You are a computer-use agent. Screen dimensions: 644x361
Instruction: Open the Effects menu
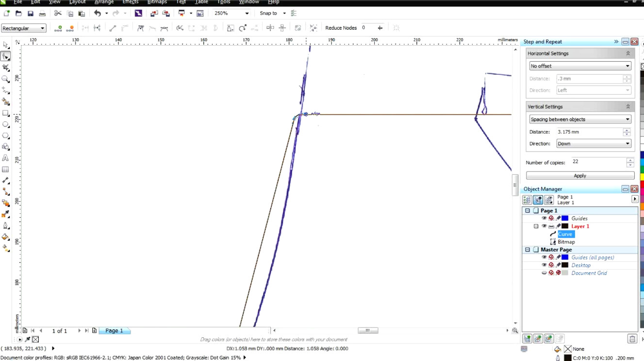pos(131,2)
